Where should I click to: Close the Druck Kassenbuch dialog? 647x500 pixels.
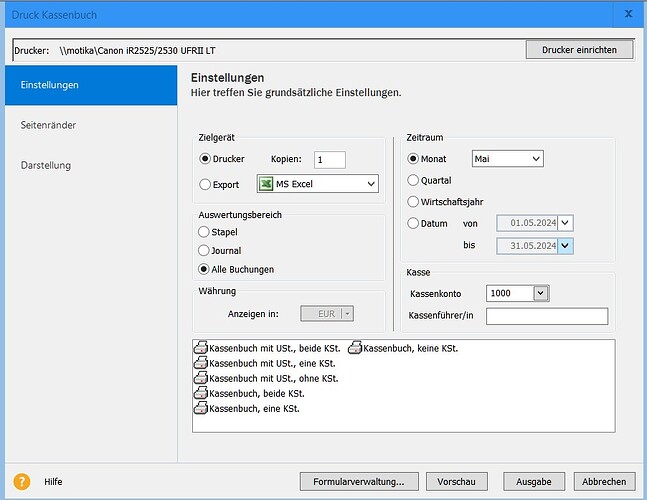pyautogui.click(x=628, y=14)
